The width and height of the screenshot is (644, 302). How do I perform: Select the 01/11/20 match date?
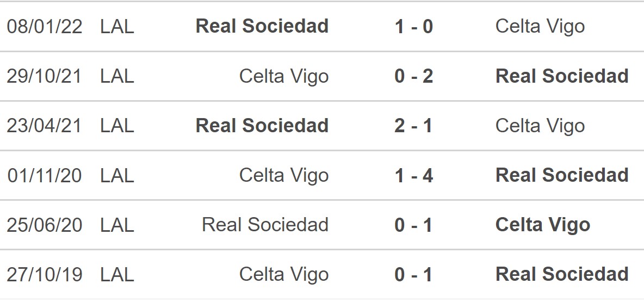[x=45, y=175]
